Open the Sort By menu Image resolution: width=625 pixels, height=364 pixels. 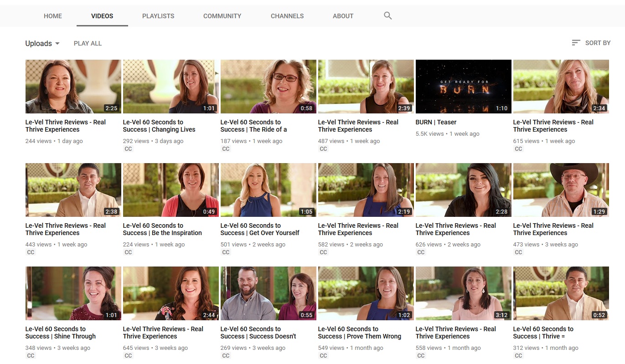[591, 43]
